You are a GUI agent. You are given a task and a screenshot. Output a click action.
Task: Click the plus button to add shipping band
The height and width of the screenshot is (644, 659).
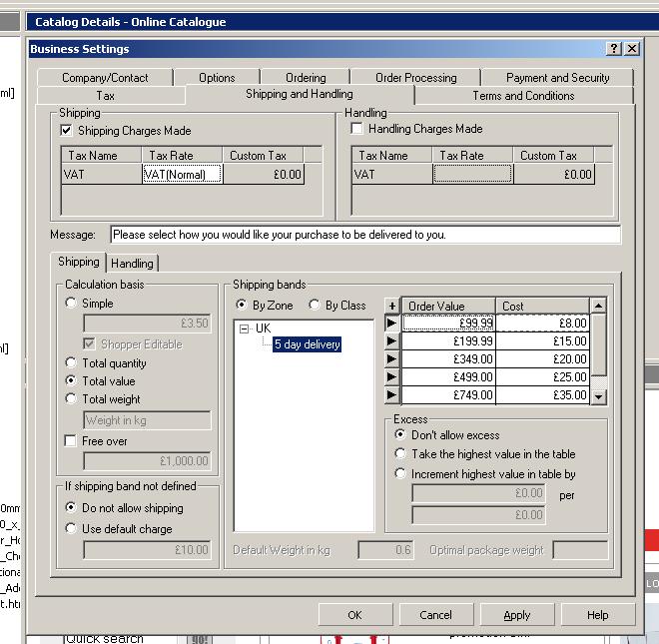(391, 306)
